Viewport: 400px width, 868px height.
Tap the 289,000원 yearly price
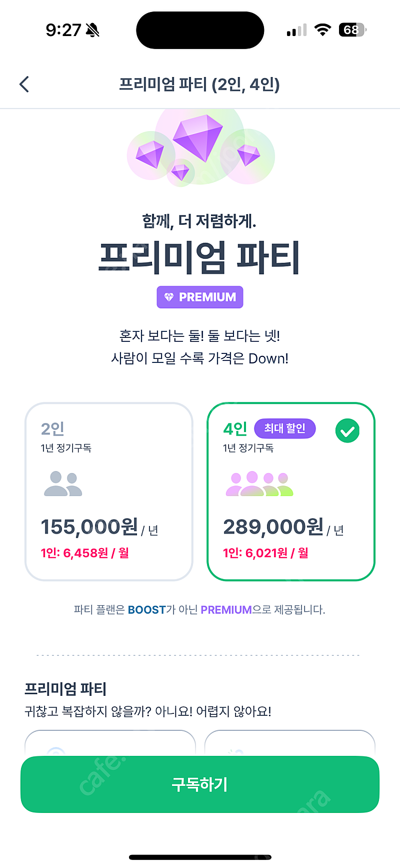pos(273,527)
